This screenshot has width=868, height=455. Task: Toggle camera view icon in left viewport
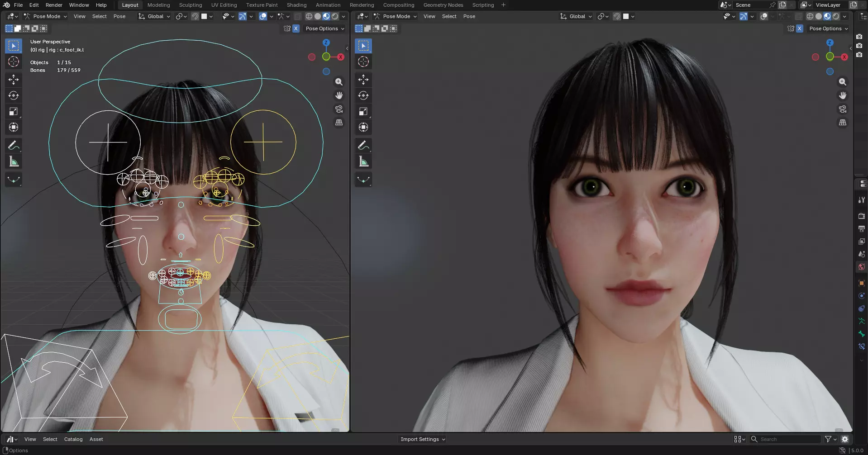[339, 109]
